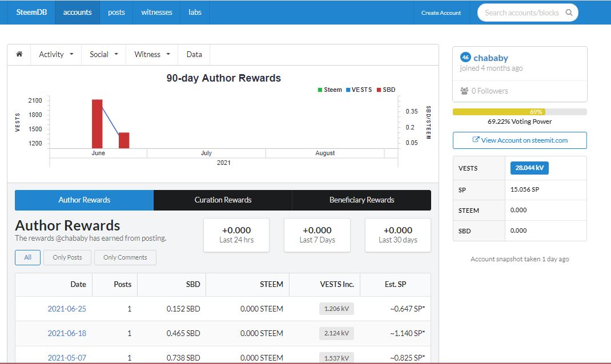Click Account snapshot taken 1 day ago
This screenshot has height=364, width=611.
[520, 259]
